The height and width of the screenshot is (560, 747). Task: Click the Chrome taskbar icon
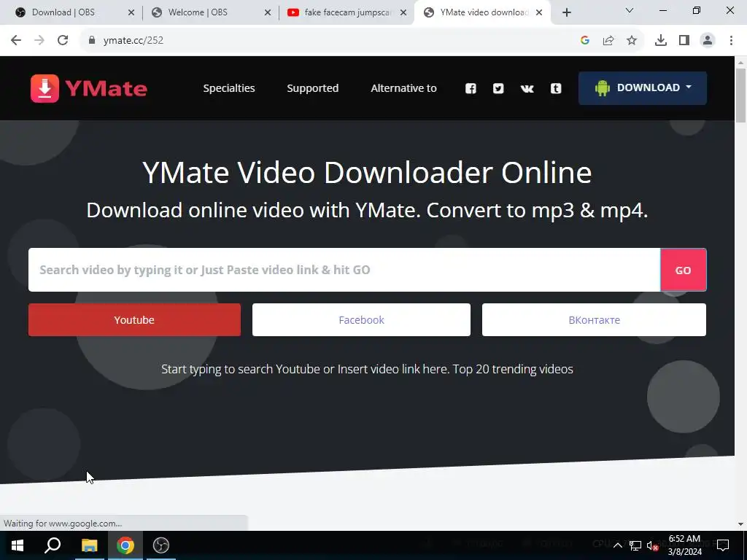(x=125, y=545)
